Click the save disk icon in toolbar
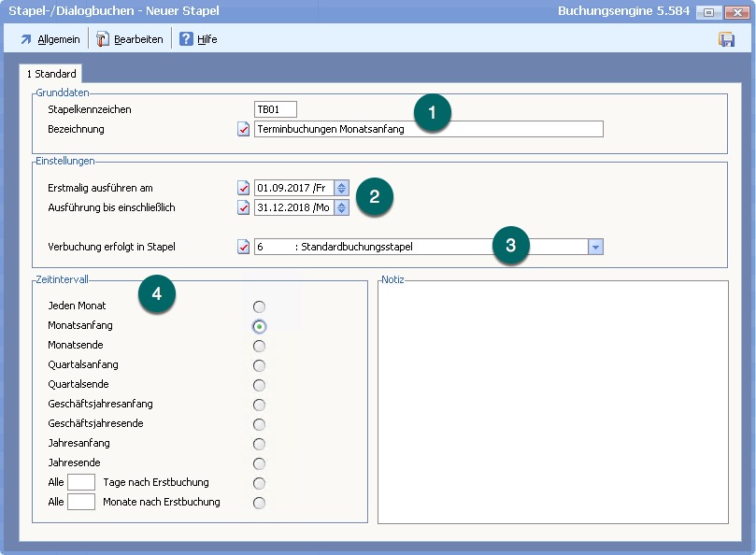Screen dimensions: 756x555 click(x=726, y=39)
